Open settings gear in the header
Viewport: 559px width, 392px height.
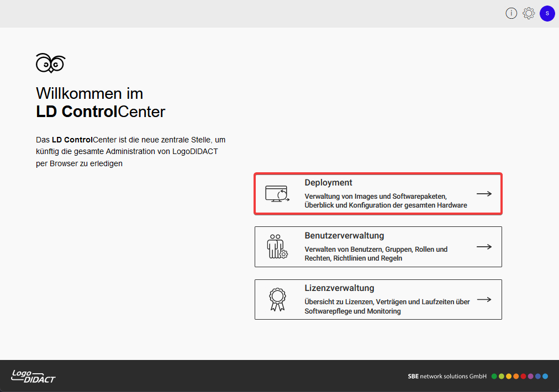click(x=529, y=13)
